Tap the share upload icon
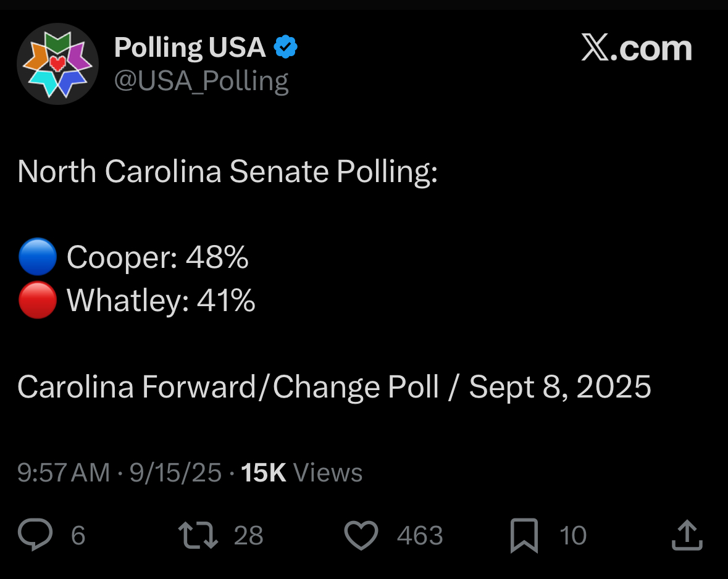Screen dimensions: 728x579 [687, 535]
